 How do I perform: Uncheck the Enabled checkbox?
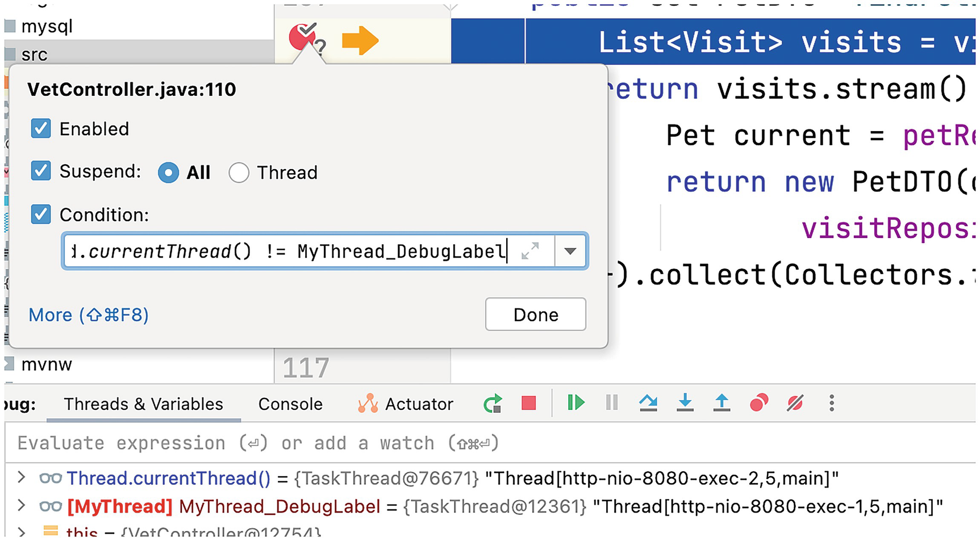pos(41,129)
